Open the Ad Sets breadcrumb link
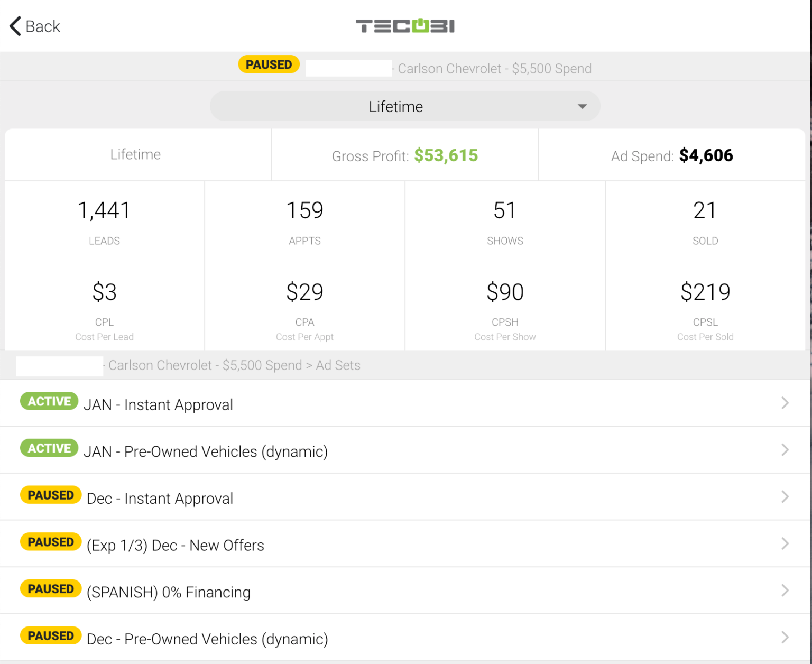The width and height of the screenshot is (812, 664). (x=337, y=365)
